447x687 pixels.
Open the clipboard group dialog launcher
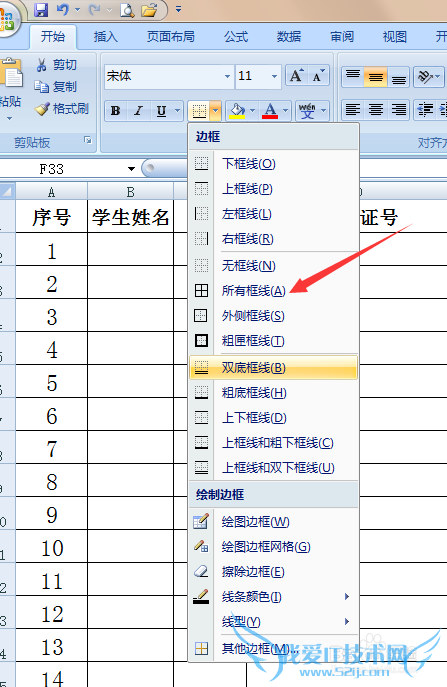tap(88, 140)
